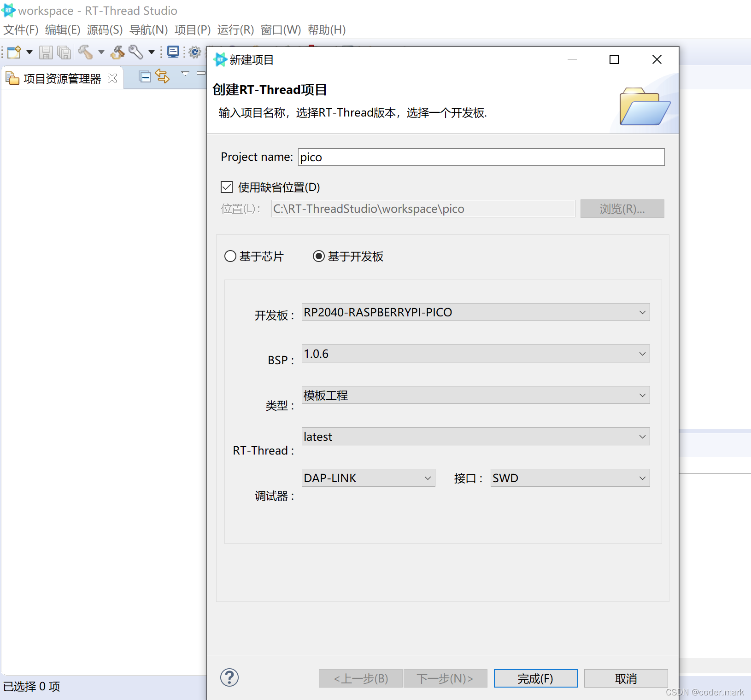Open the wrench tool dropdown arrow
The width and height of the screenshot is (751, 700).
pos(151,52)
